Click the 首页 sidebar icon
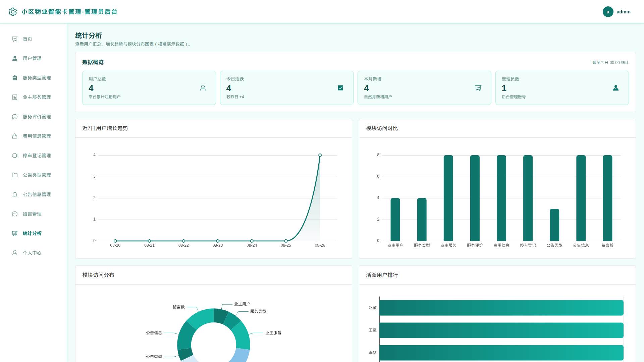 (x=15, y=39)
